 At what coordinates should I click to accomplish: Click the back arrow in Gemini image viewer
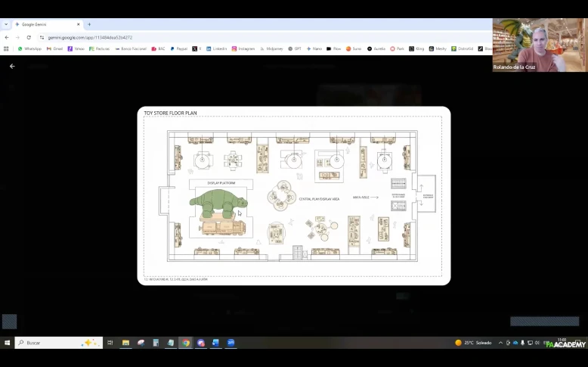point(12,67)
